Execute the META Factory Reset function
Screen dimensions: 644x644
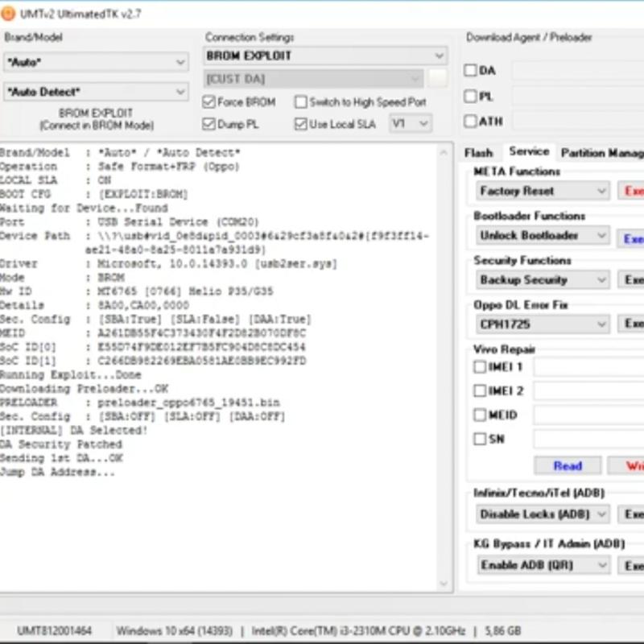pyautogui.click(x=631, y=191)
